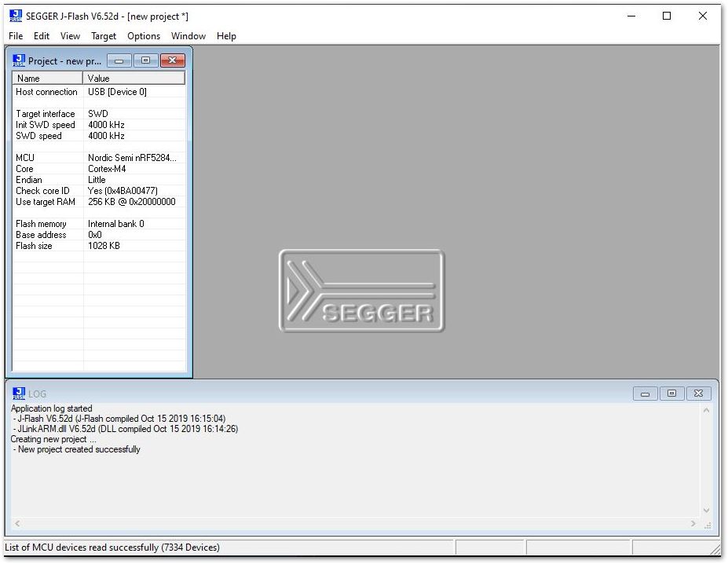Select the Core row label
This screenshot has height=564, width=728.
[24, 169]
